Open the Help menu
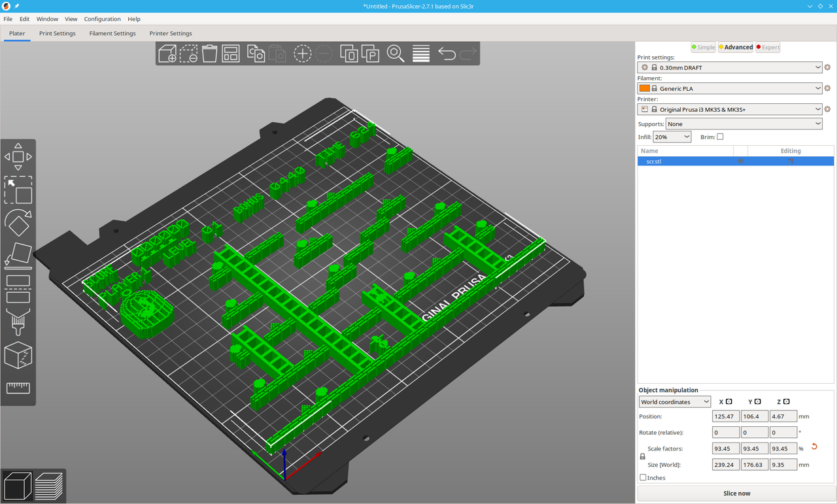 coord(134,19)
